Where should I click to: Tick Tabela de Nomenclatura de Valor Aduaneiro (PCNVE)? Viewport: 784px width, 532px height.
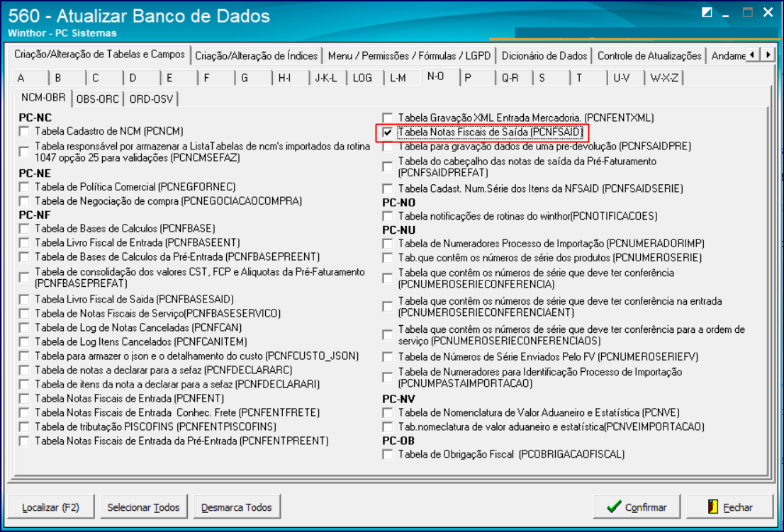pyautogui.click(x=388, y=412)
